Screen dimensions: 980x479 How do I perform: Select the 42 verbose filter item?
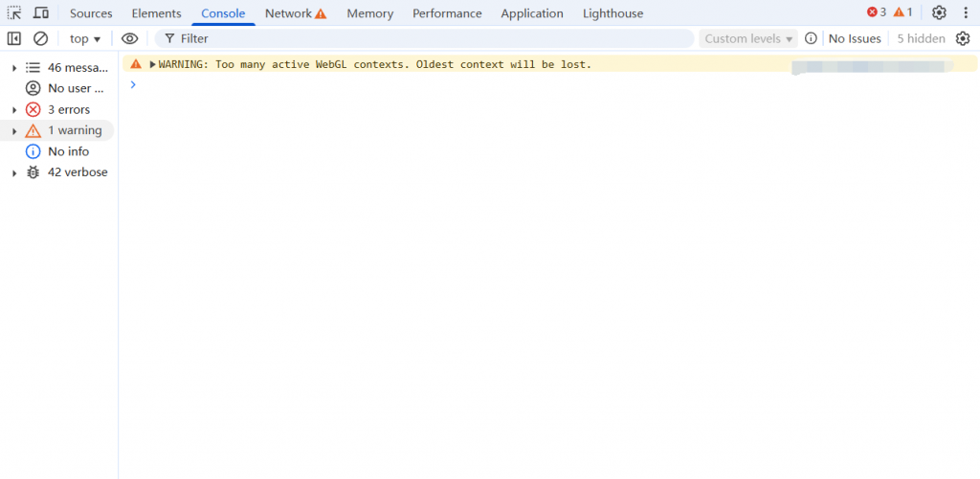[x=77, y=172]
